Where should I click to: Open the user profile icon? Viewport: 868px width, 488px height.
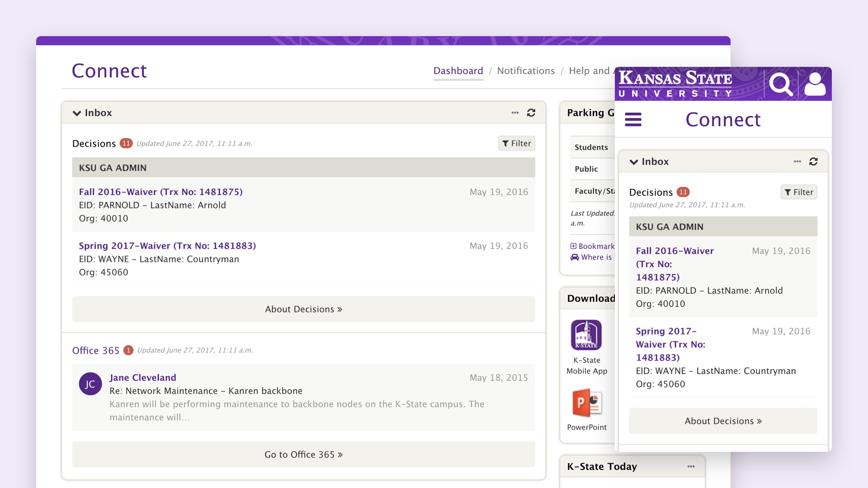815,84
